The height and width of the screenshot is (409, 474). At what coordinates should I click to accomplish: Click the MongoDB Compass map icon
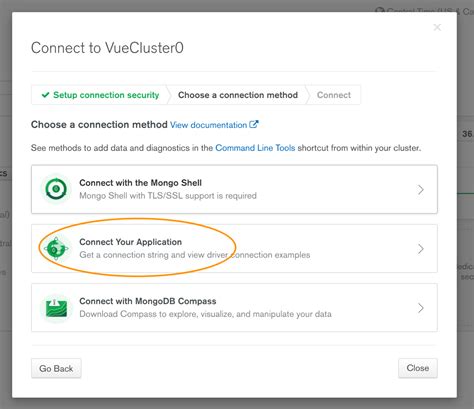tap(56, 308)
